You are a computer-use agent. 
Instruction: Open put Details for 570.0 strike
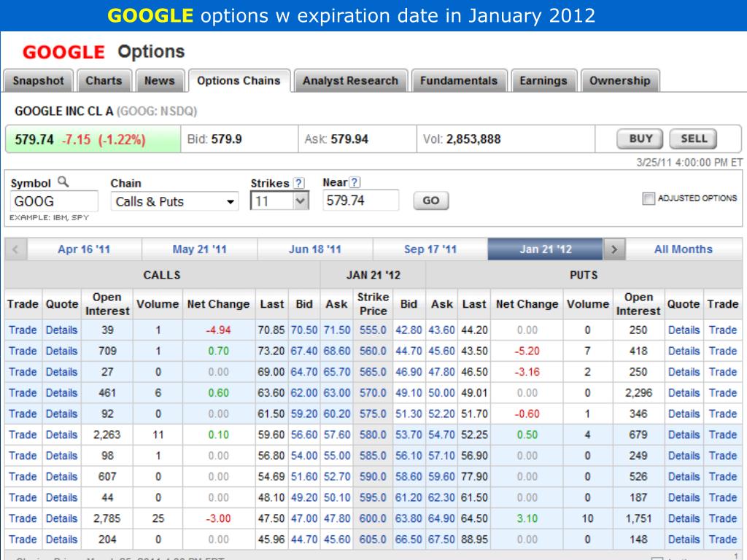point(684,393)
